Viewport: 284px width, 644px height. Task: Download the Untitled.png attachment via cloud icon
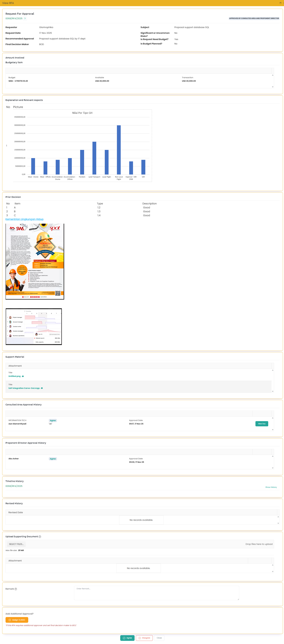tap(23, 376)
